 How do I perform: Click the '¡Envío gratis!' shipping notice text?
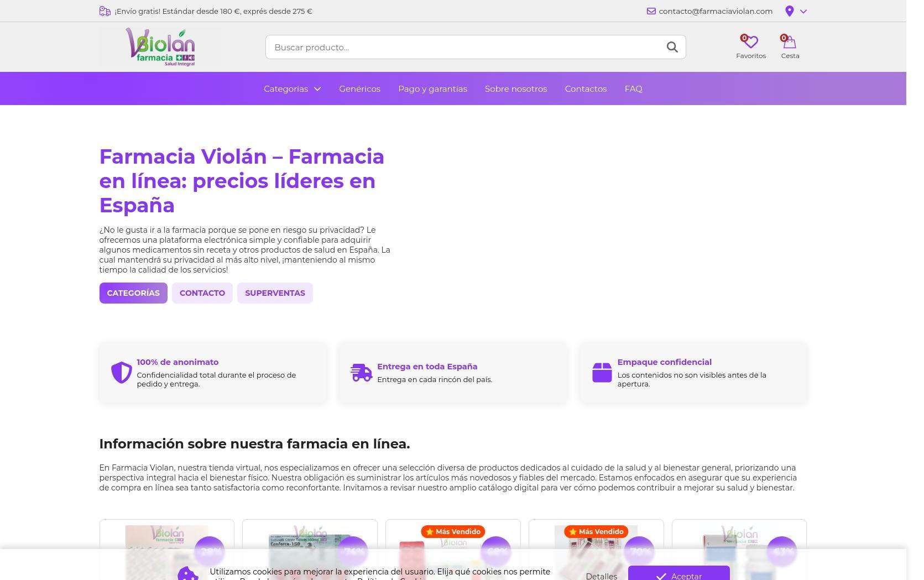click(x=213, y=11)
